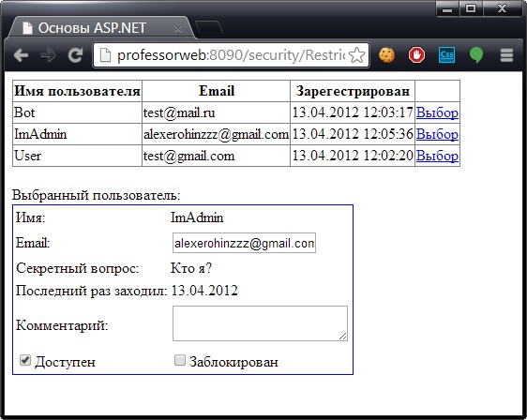Click the last login date 13.04.2012
This screenshot has width=527, height=420.
point(204,291)
